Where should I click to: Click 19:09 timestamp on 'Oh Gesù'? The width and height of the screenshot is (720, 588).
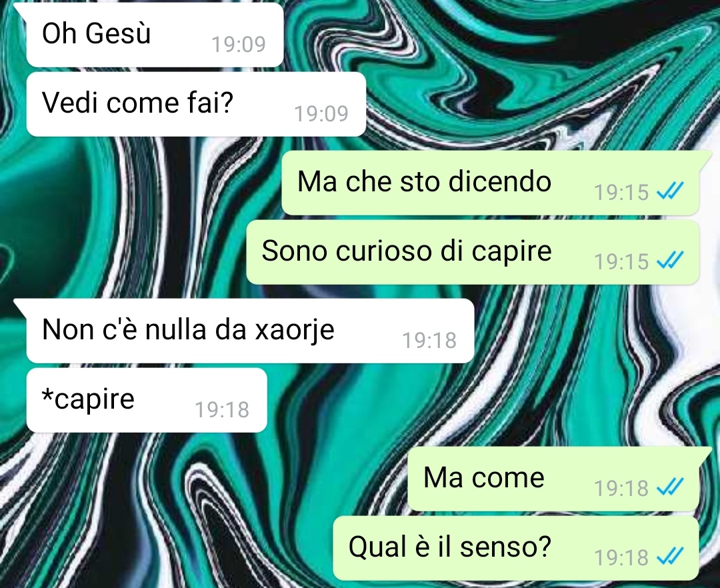click(x=239, y=45)
